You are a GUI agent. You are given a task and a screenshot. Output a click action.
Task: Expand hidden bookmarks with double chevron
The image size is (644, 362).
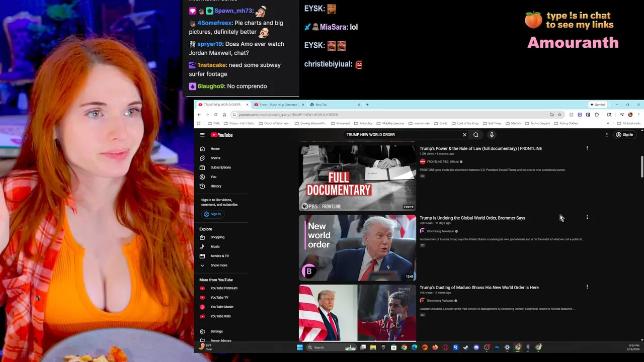[608, 123]
